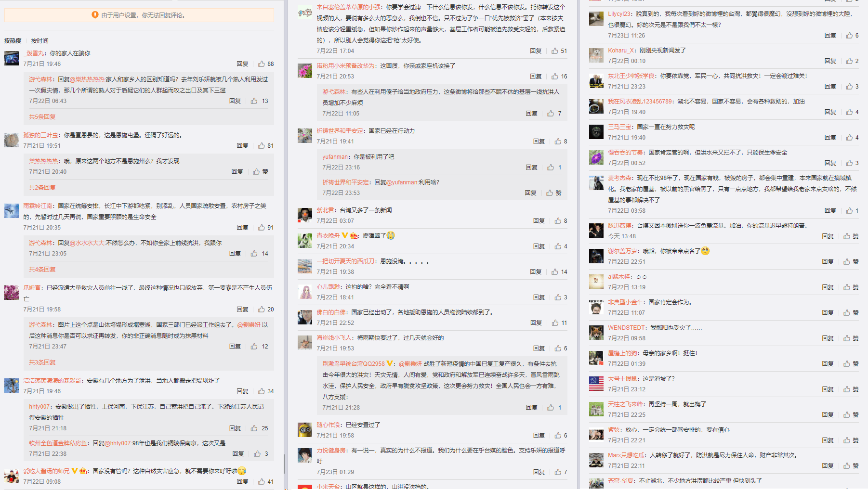The height and width of the screenshot is (490, 868).
Task: Like the 谢尔盖万岁 comment
Action: 846,261
